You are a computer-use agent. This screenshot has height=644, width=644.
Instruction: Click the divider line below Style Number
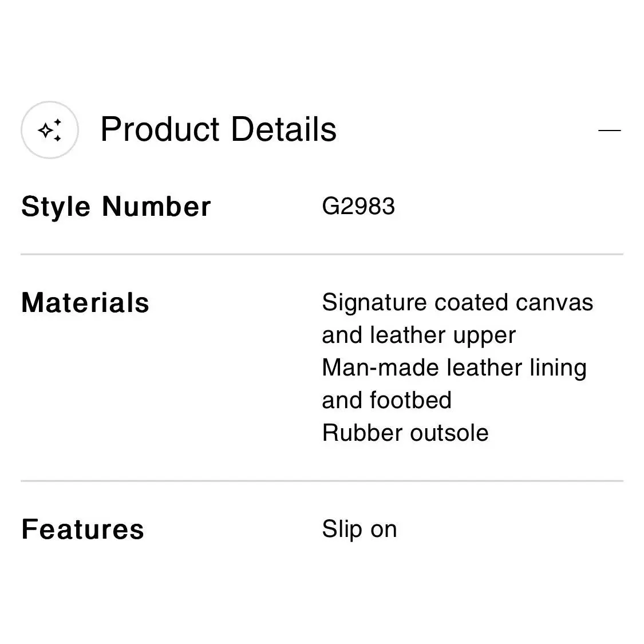(x=322, y=254)
